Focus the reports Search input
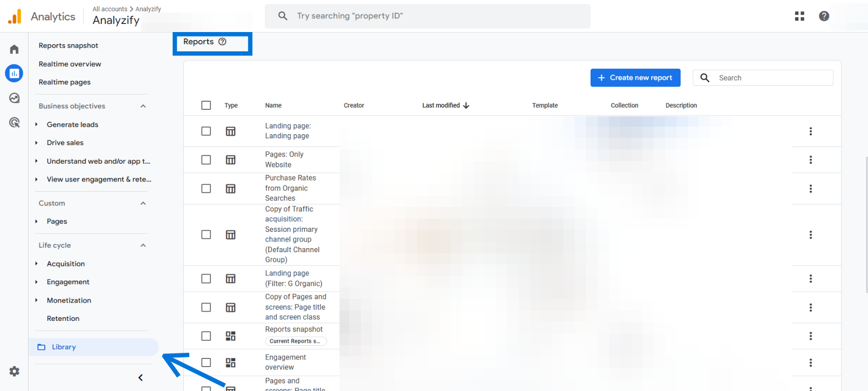 pos(763,78)
